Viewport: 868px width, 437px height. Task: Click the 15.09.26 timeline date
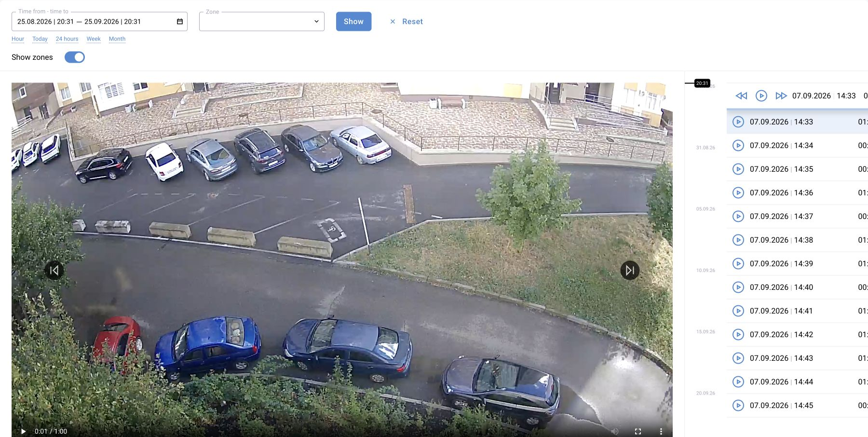[705, 332]
